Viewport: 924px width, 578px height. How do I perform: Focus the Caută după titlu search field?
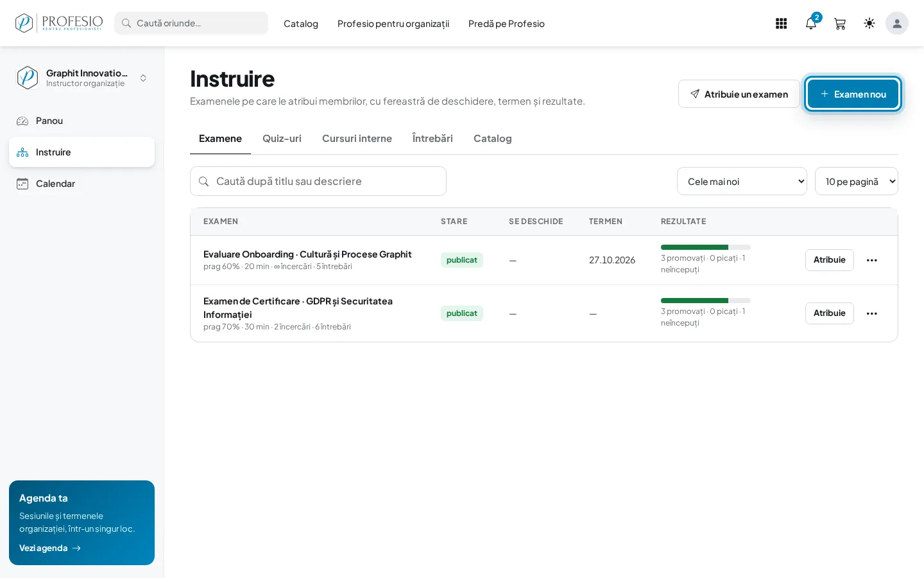(x=318, y=181)
